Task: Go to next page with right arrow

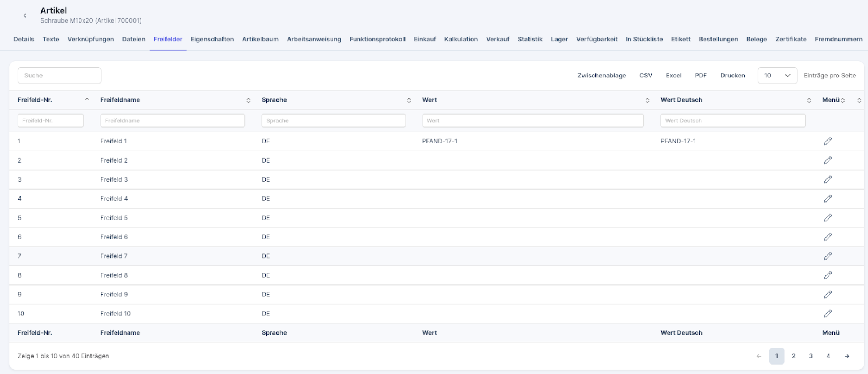Action: point(846,356)
